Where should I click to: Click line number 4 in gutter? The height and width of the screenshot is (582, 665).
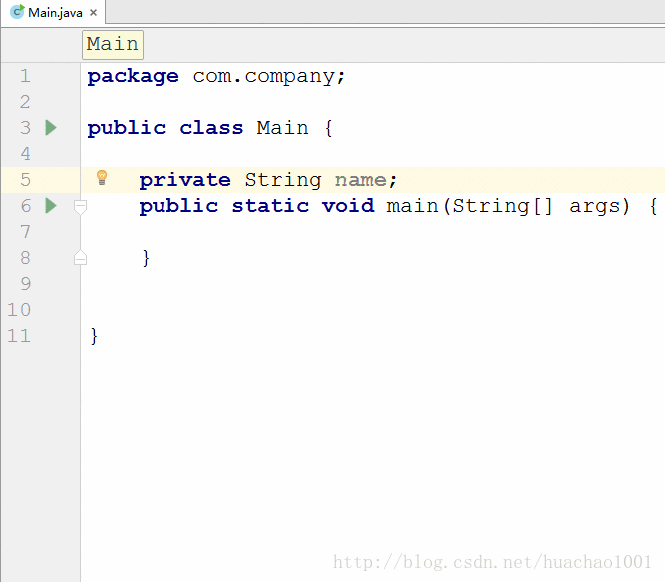(x=25, y=154)
